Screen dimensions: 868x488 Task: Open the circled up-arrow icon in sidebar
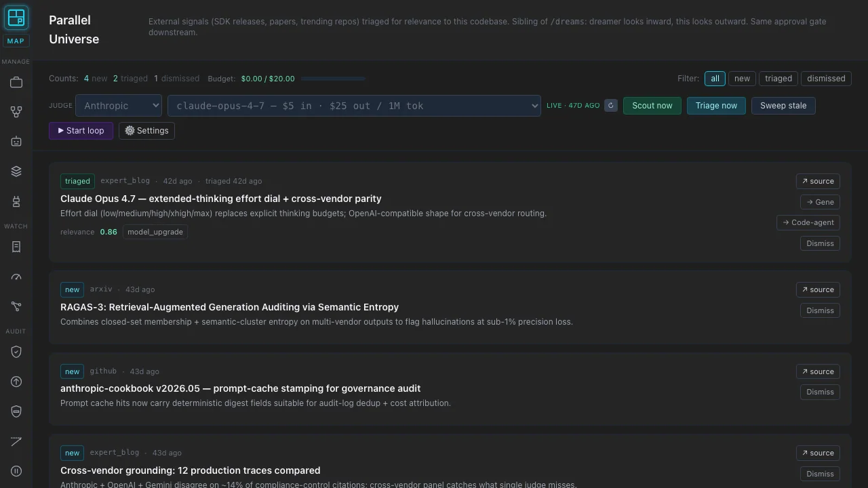click(16, 382)
